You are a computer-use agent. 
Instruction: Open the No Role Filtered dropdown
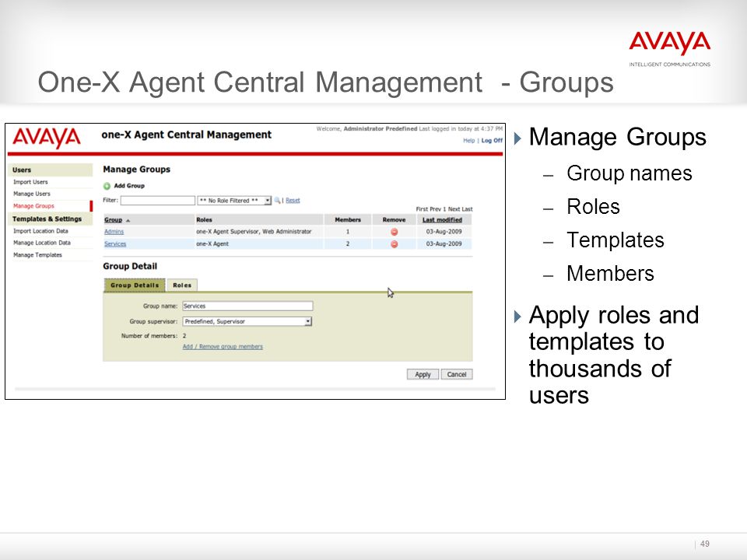click(x=234, y=201)
